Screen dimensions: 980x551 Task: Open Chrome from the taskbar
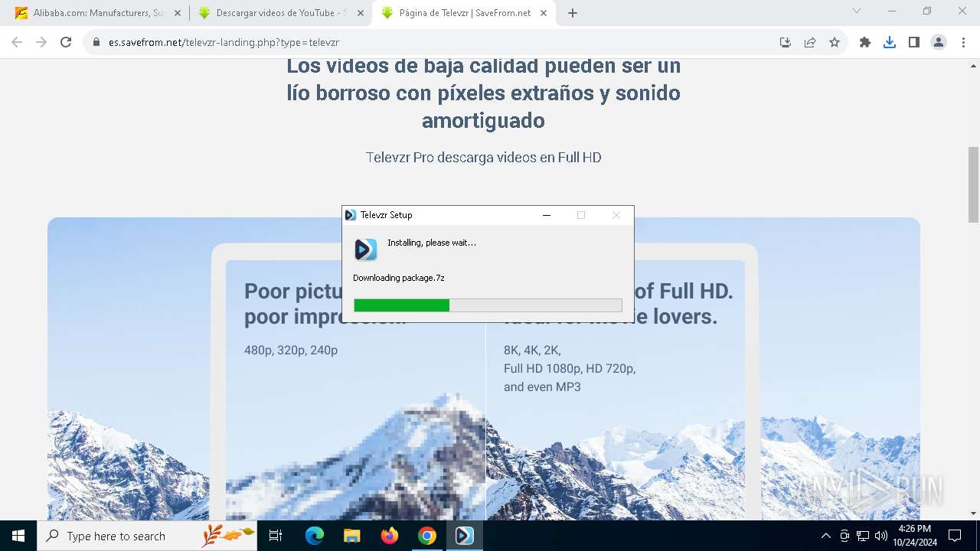tap(427, 536)
